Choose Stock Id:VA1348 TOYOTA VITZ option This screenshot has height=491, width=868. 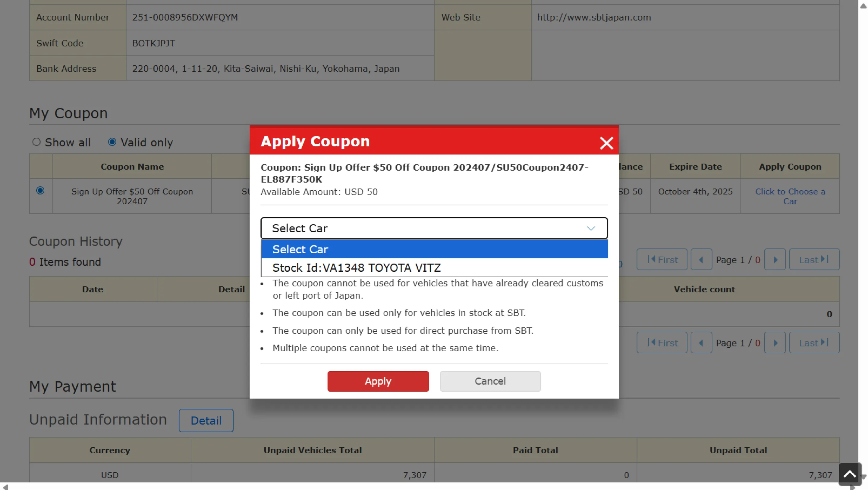[356, 268]
